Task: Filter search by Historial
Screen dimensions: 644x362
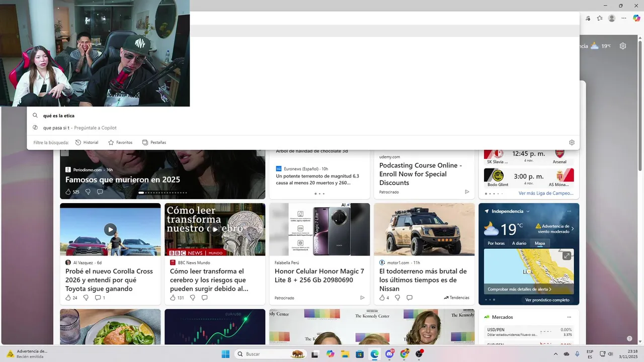Action: (87, 142)
